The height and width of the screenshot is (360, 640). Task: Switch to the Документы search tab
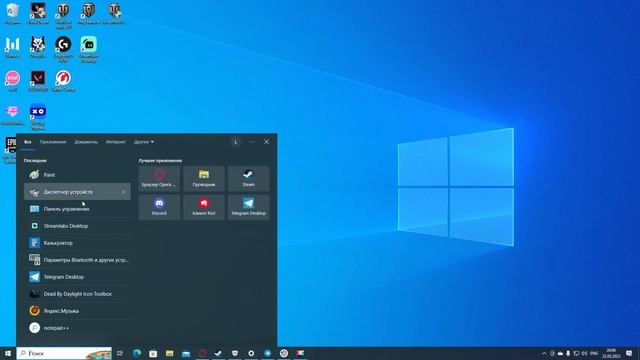(86, 142)
